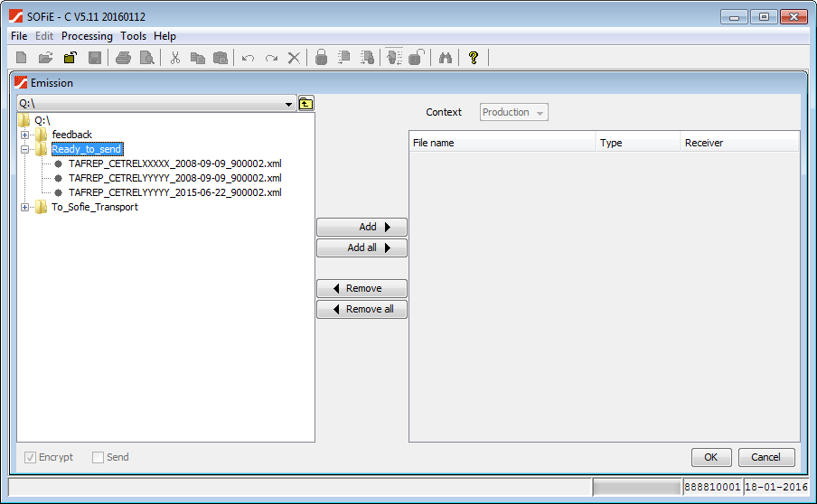
Task: Enable the Send checkbox
Action: click(x=99, y=458)
